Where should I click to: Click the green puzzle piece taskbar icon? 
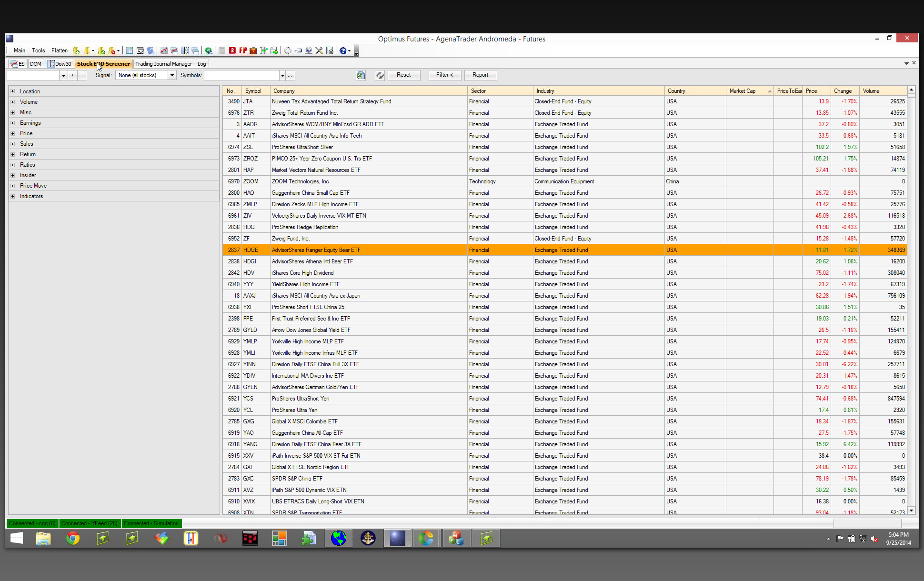click(309, 538)
